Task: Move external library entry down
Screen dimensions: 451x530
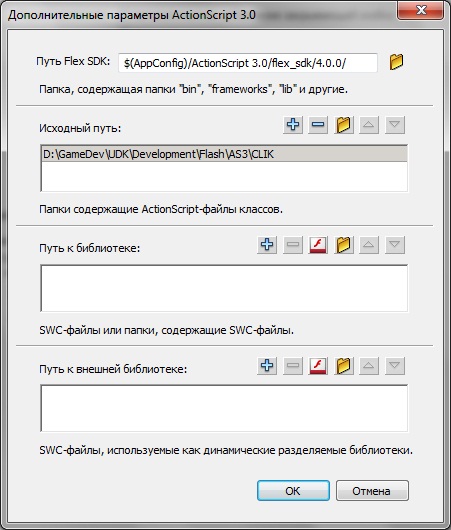Action: [x=395, y=366]
